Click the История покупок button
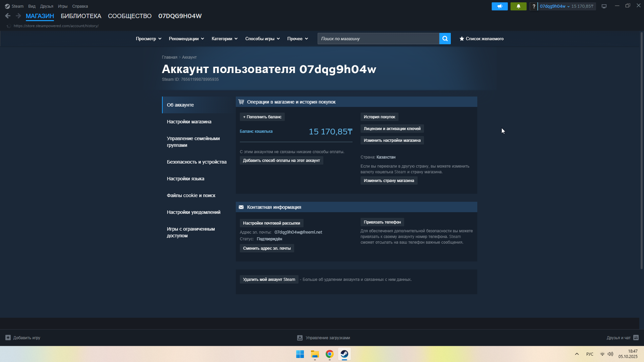The height and width of the screenshot is (362, 644). point(379,117)
